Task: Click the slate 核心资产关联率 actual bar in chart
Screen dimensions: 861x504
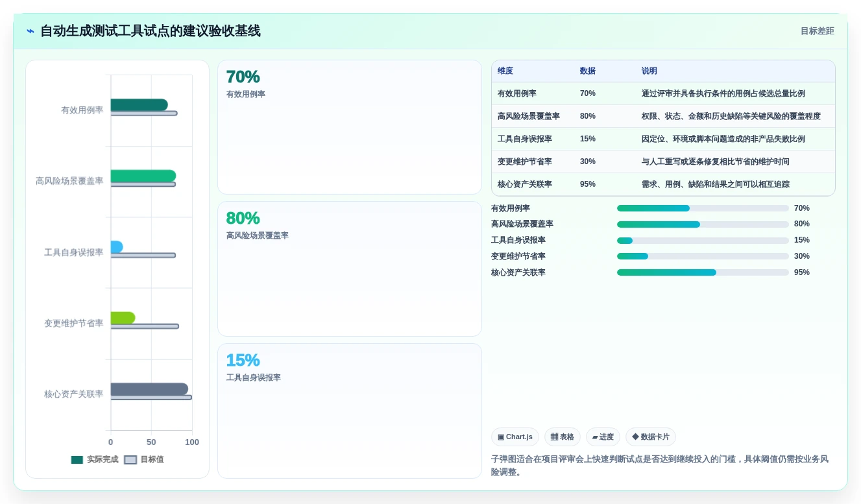Action: coord(149,389)
